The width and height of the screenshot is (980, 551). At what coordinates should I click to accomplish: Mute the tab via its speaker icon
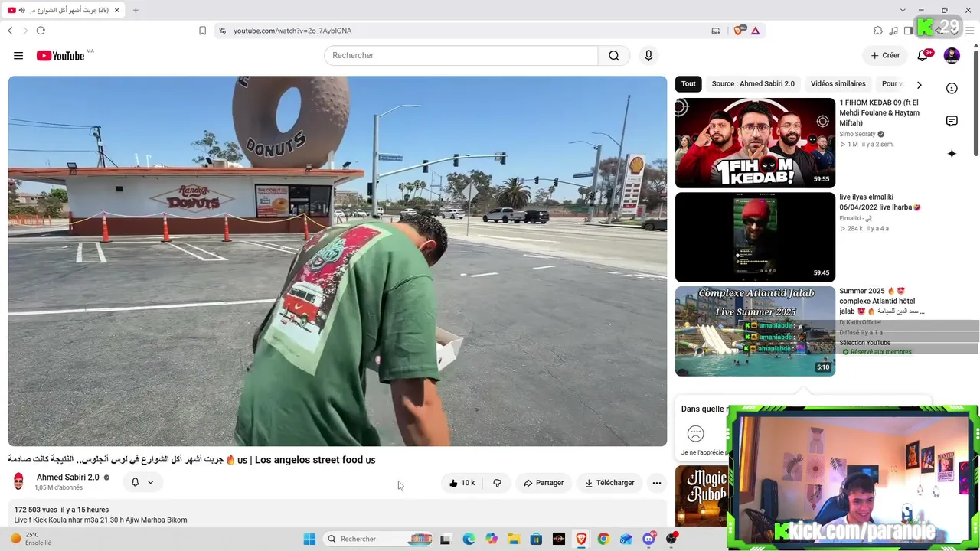pyautogui.click(x=21, y=10)
